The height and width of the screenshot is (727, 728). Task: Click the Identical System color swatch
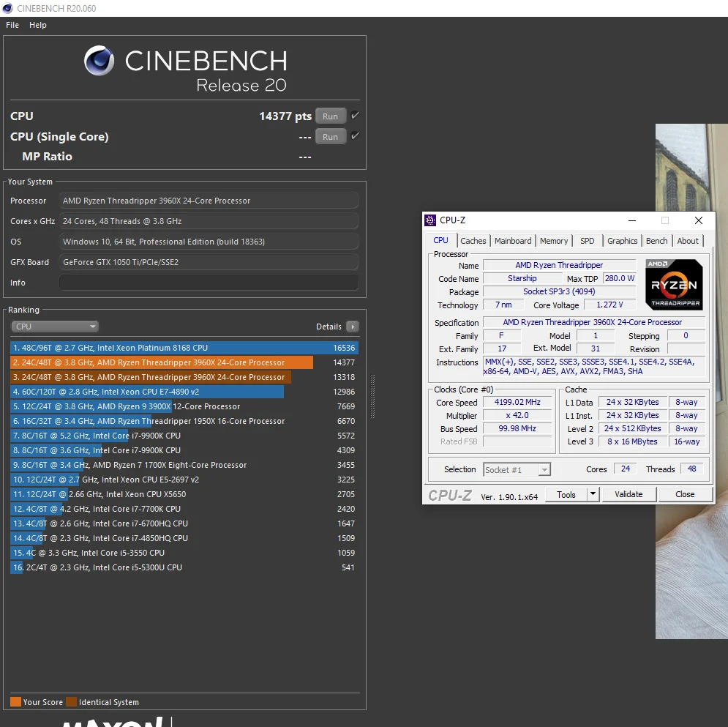pyautogui.click(x=71, y=702)
